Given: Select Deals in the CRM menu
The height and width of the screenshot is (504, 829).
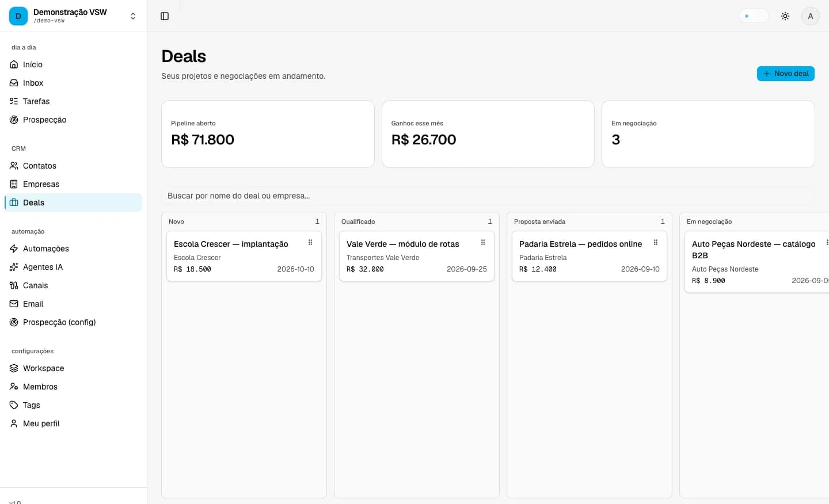Looking at the screenshot, I should 74,203.
